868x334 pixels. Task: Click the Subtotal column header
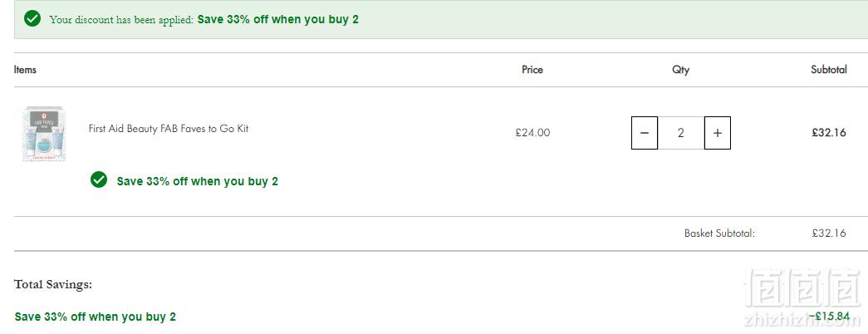[829, 70]
